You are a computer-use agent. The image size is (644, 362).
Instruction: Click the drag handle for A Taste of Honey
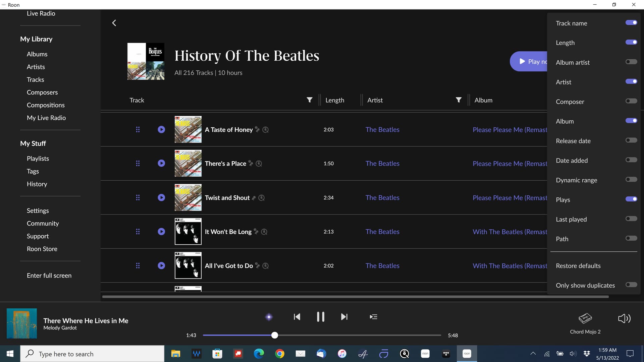point(138,129)
